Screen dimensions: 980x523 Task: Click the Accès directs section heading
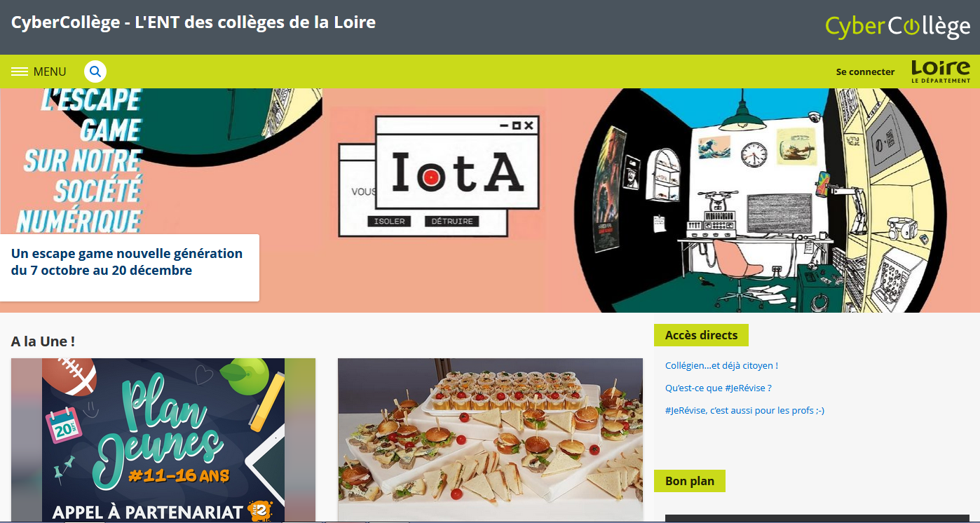[701, 335]
